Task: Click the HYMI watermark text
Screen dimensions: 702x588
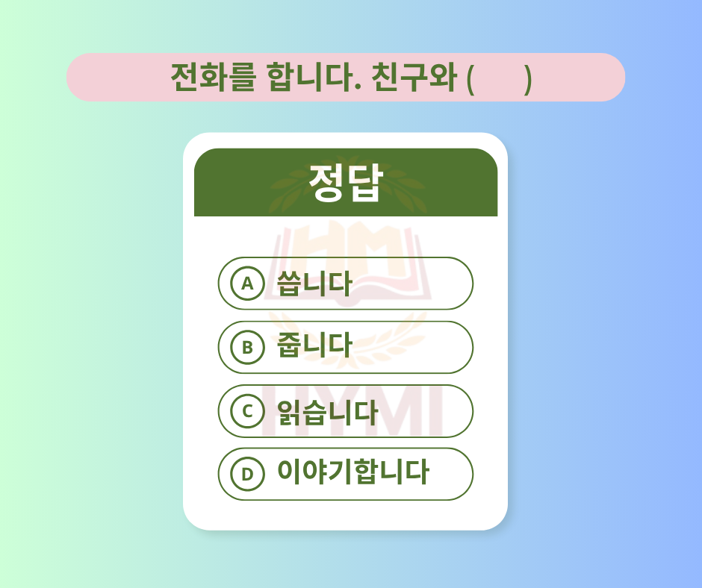Action: click(x=352, y=412)
